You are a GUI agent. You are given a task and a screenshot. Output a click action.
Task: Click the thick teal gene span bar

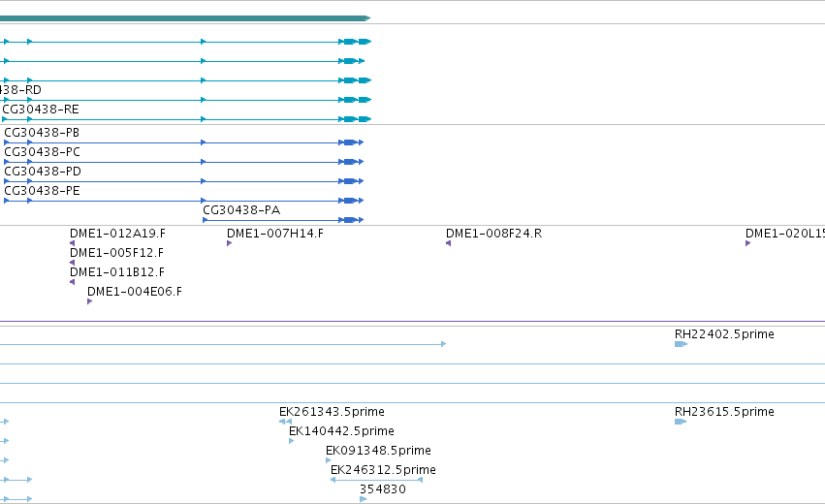(185, 18)
